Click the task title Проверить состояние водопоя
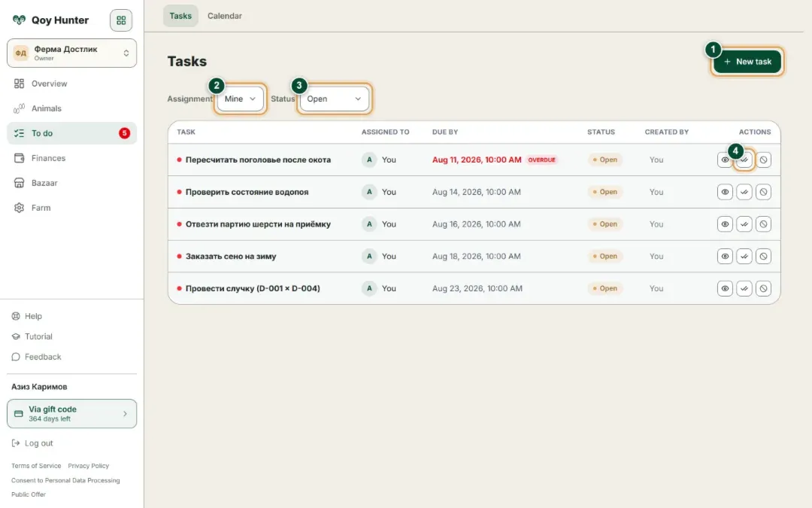The width and height of the screenshot is (812, 508). tap(247, 192)
